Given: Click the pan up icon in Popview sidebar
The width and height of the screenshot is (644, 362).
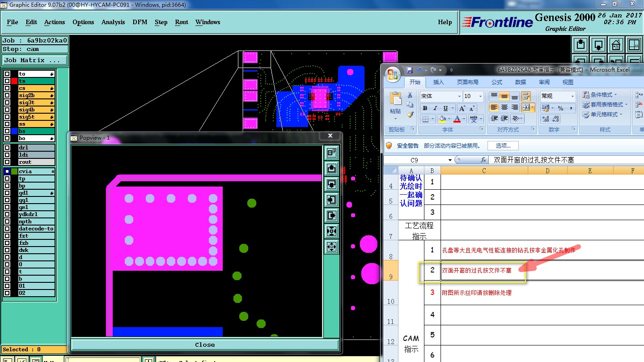Looking at the screenshot, I should [331, 168].
